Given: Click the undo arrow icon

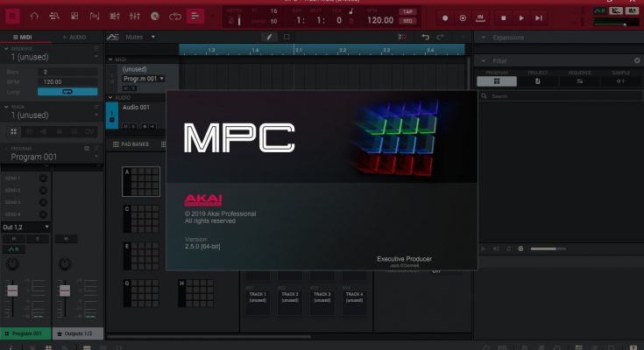Looking at the screenshot, I should tap(426, 37).
